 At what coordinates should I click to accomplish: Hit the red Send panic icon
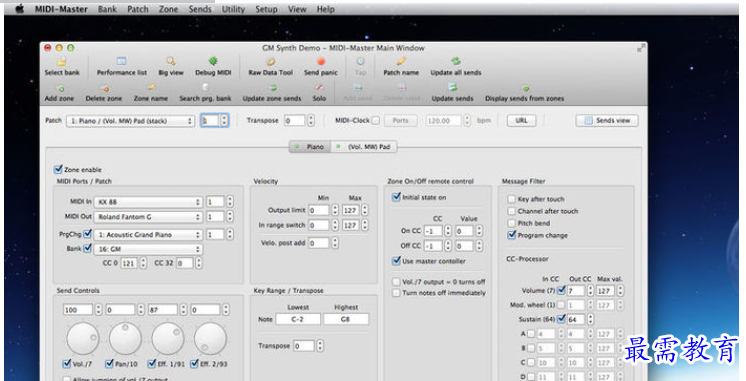321,61
